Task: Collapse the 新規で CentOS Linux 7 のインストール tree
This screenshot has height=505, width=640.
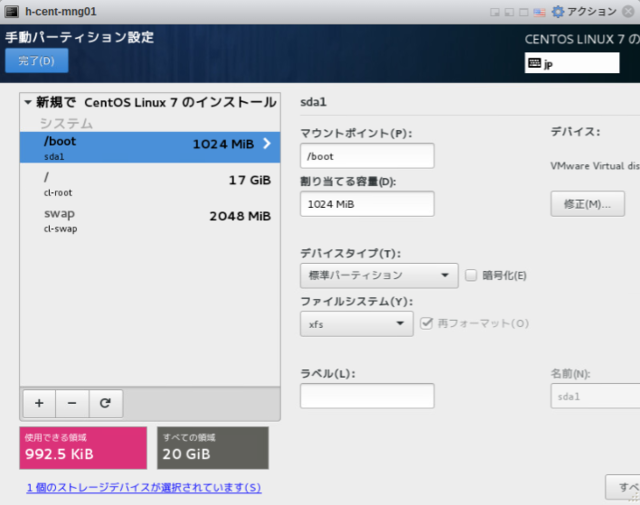Action: point(28,102)
